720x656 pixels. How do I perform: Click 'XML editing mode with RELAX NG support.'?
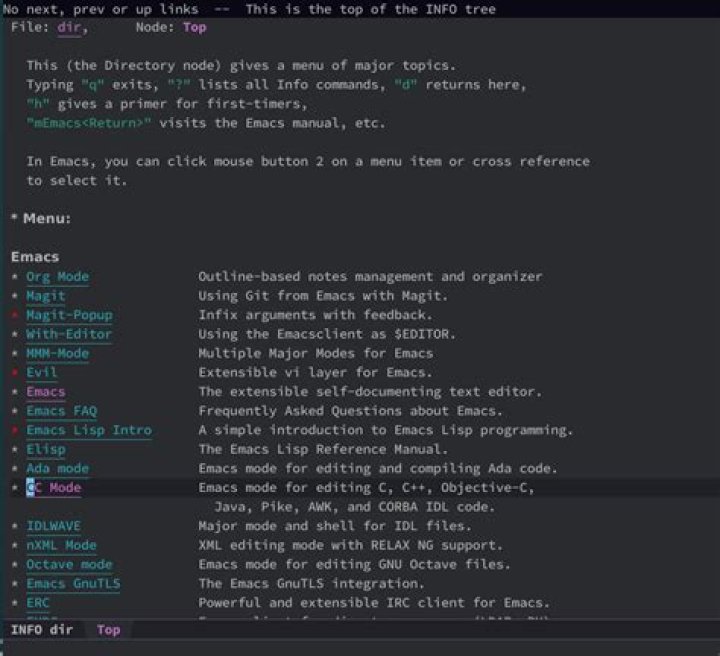click(350, 545)
